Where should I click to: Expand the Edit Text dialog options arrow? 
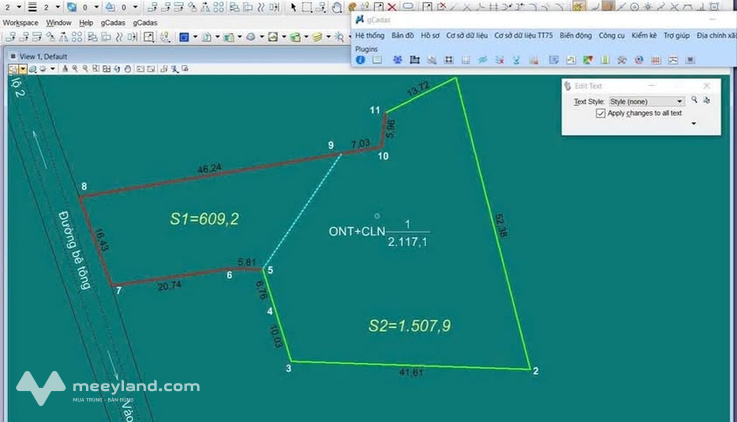pyautogui.click(x=694, y=124)
